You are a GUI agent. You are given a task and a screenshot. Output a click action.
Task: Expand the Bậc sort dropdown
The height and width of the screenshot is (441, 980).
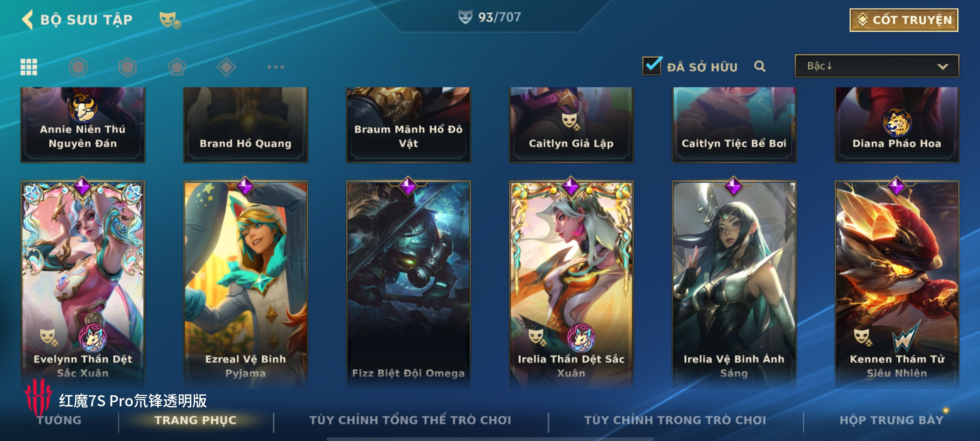[877, 66]
